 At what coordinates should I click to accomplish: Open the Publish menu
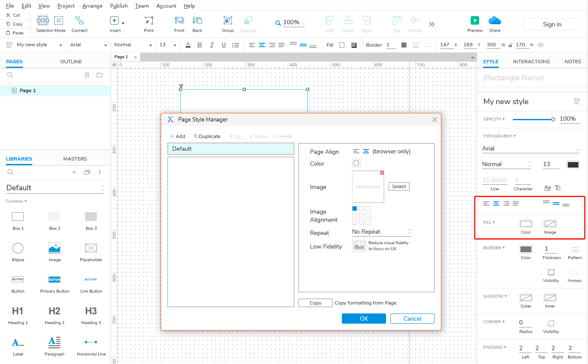119,6
